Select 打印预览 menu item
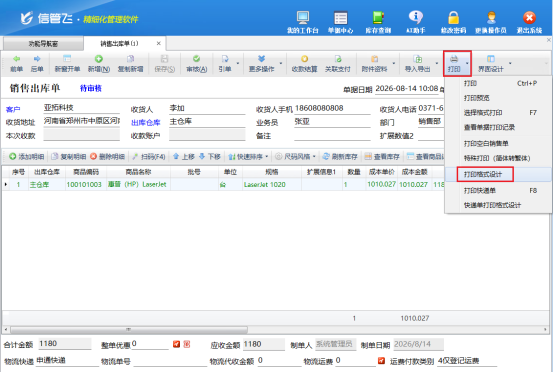This screenshot has width=554, height=372. (x=498, y=98)
